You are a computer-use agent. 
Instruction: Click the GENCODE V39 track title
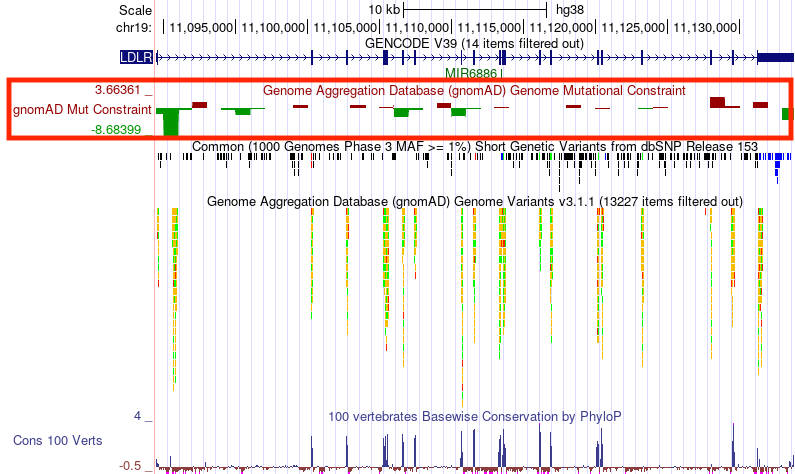pos(474,44)
